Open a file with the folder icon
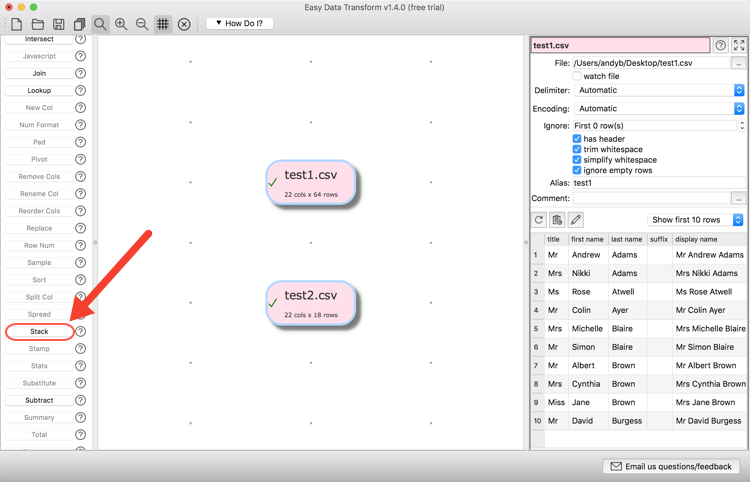750x482 pixels. (x=38, y=24)
